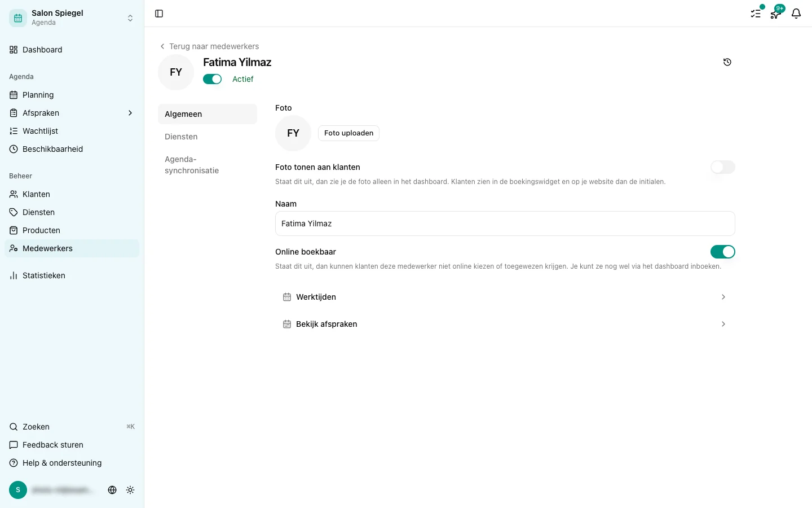Open Diensten in sidebar Beheer section
Viewport: 812px width, 508px height.
coord(72,212)
